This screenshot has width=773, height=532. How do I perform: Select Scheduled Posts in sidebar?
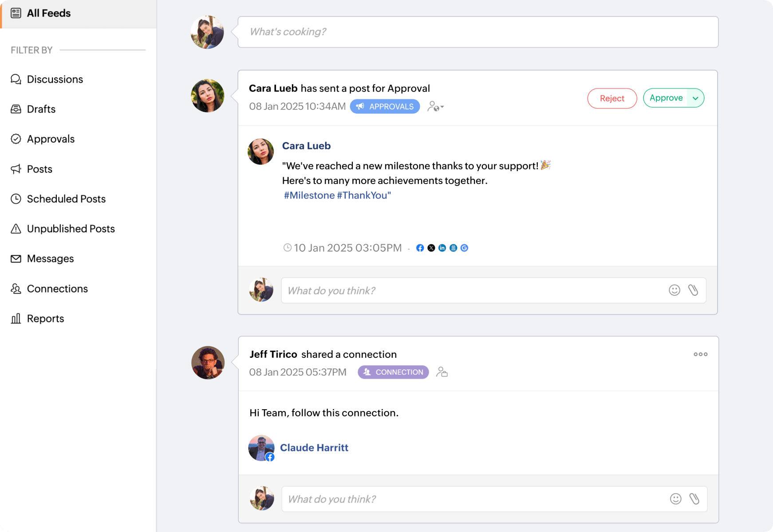[x=66, y=199]
